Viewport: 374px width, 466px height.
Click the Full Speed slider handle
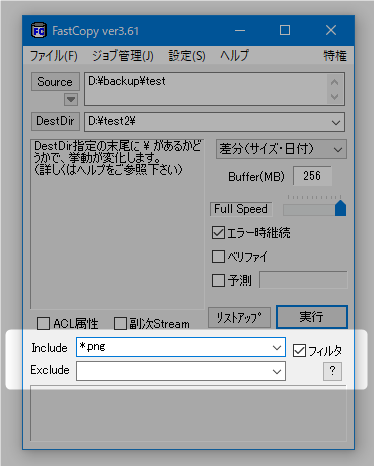340,208
